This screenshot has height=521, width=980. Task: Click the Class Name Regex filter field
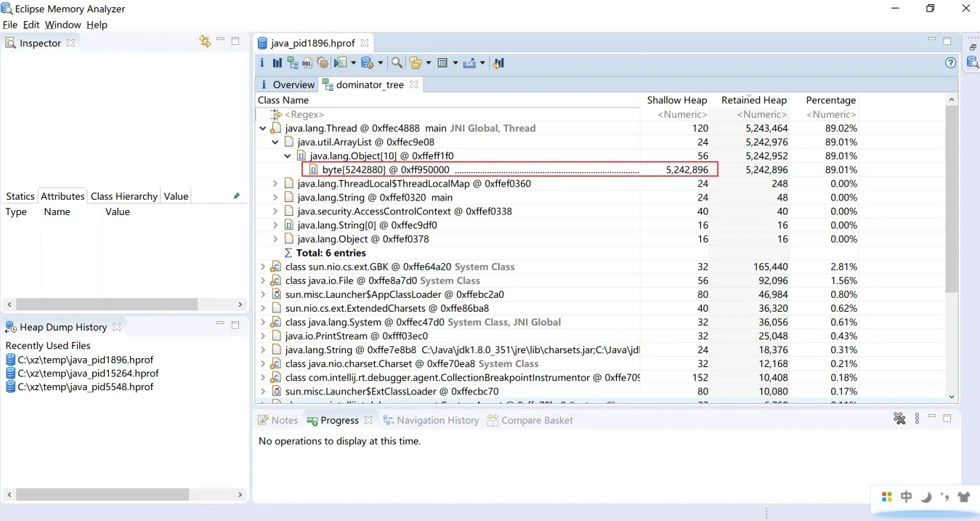coord(448,114)
